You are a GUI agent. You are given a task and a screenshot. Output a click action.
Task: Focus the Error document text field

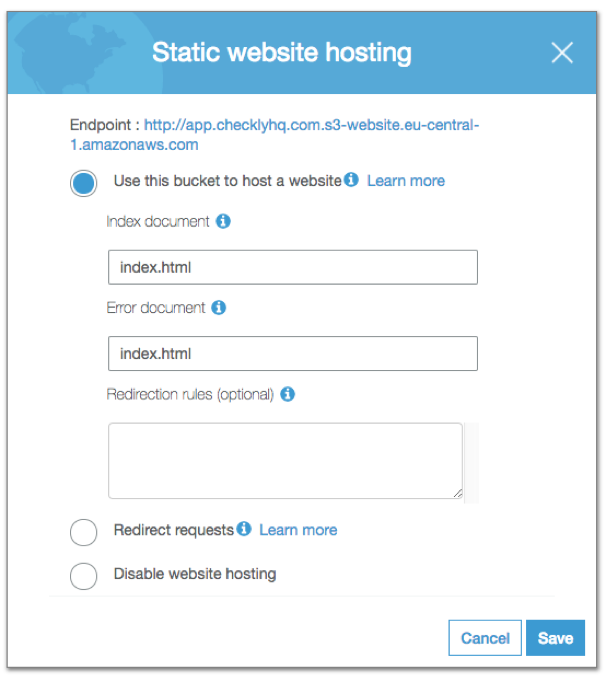(292, 354)
